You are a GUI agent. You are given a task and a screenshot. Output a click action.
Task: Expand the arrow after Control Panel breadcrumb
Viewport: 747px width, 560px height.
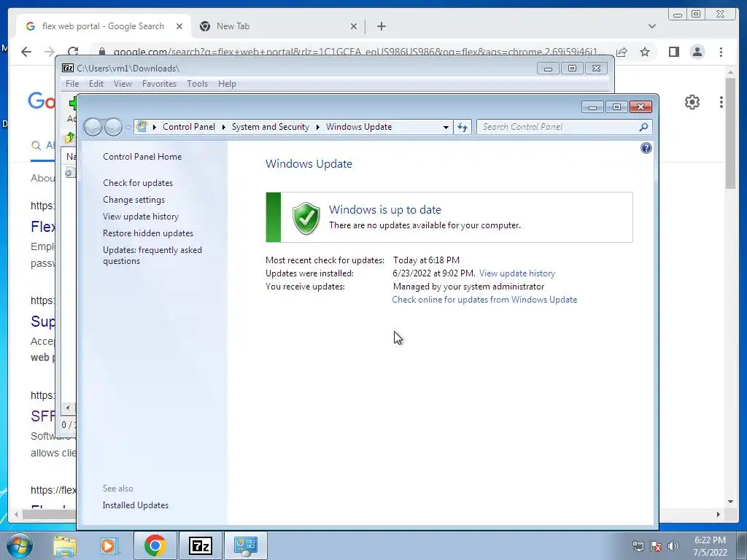pos(223,127)
